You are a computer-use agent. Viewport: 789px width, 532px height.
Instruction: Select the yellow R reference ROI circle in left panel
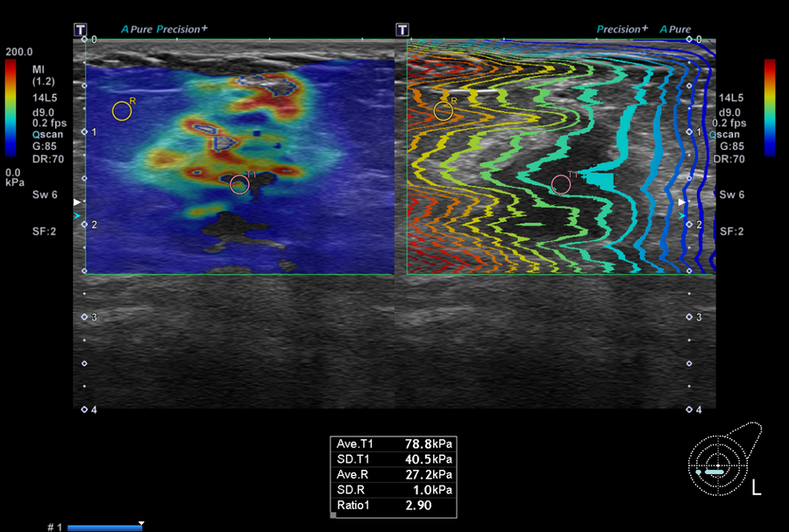122,111
